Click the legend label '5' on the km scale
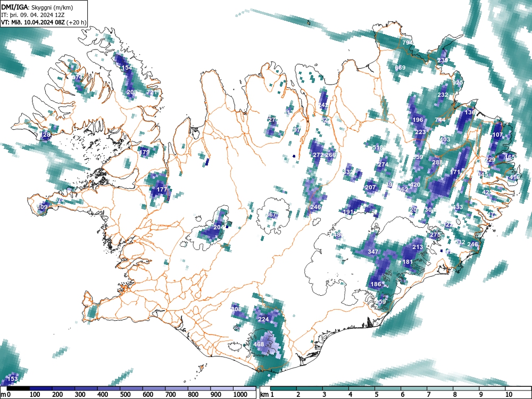This screenshot has width=532, height=399. pos(377,394)
